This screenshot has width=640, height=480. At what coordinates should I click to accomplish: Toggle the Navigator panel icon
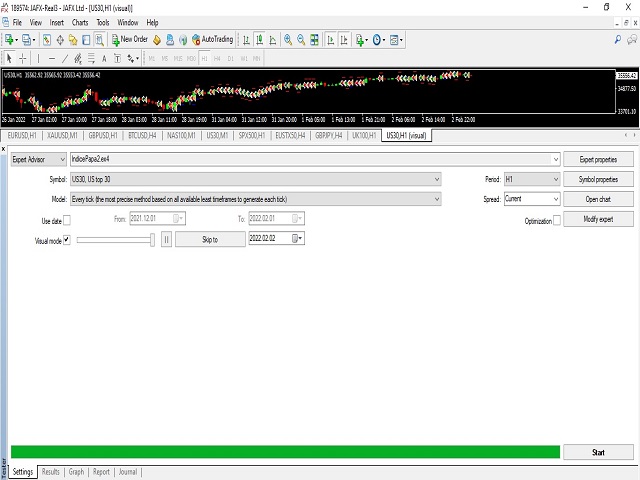73,40
